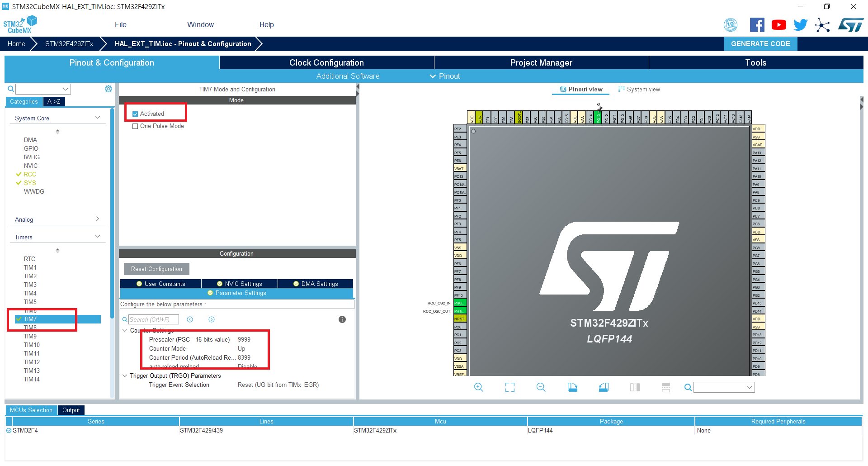The height and width of the screenshot is (466, 868).
Task: Click the parameter search input field
Action: (x=154, y=319)
